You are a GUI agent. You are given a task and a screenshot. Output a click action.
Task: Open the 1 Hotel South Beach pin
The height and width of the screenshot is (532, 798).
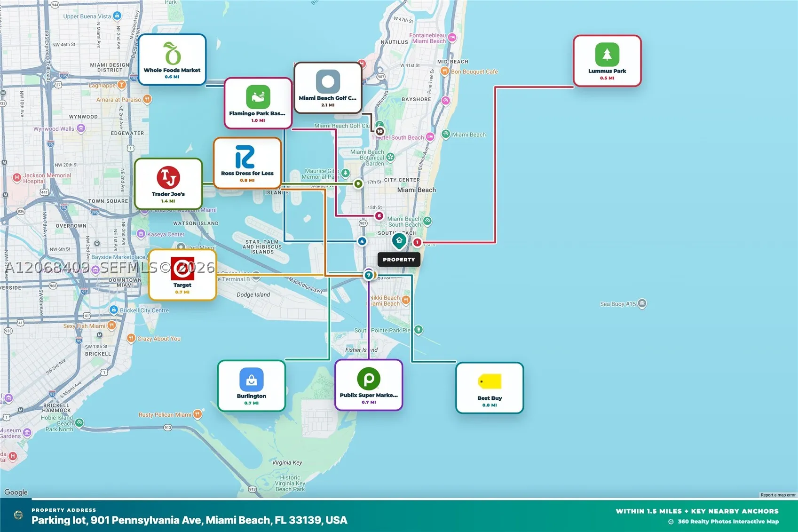click(x=430, y=137)
